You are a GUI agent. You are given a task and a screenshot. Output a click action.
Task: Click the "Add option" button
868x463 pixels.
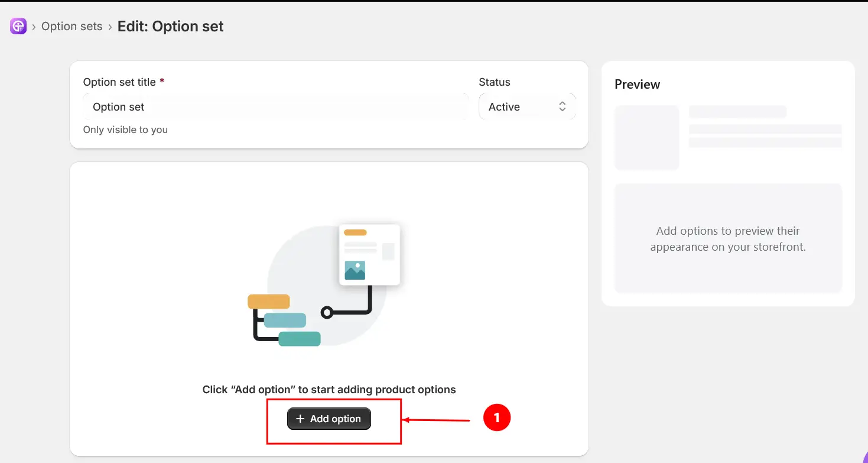(x=329, y=419)
